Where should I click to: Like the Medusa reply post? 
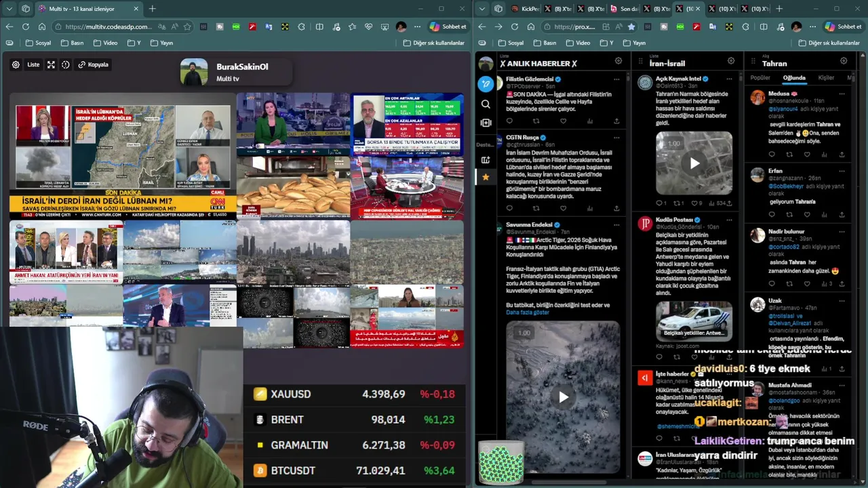[807, 155]
